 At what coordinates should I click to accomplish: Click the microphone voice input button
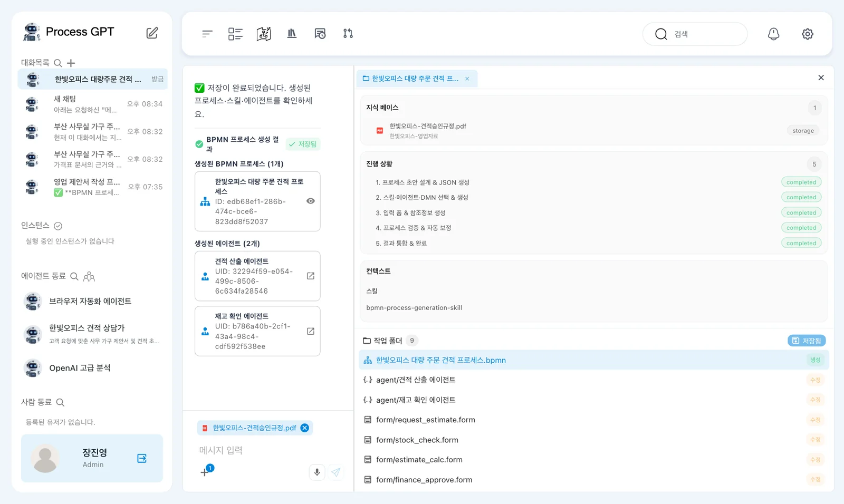pos(317,472)
